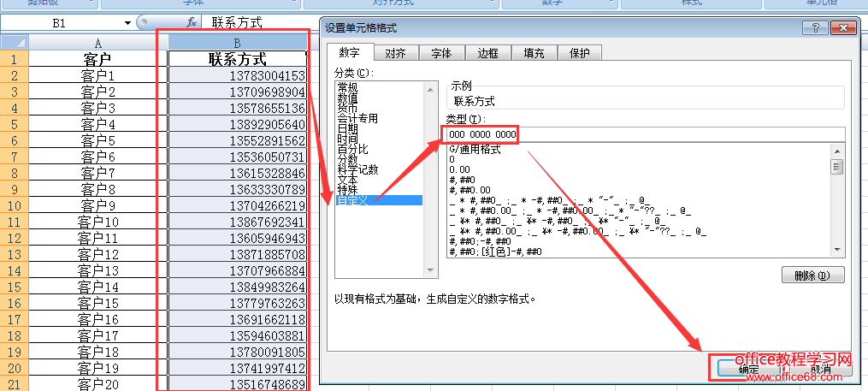The image size is (868, 391).
Task: Switch to the 数字 tab
Action: tap(349, 52)
